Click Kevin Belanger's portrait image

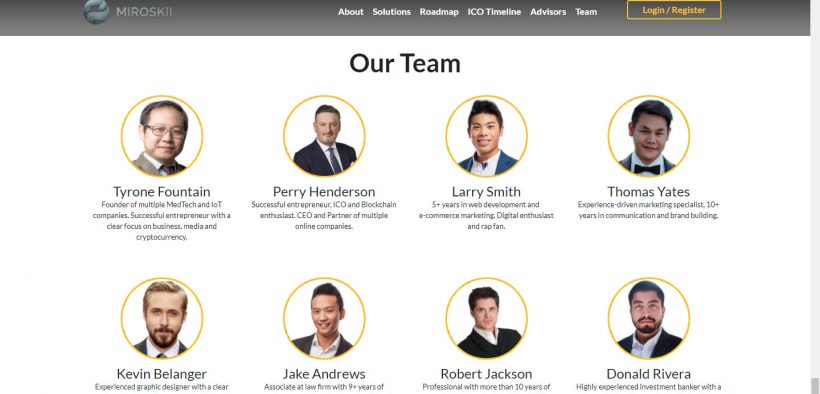[x=162, y=318]
